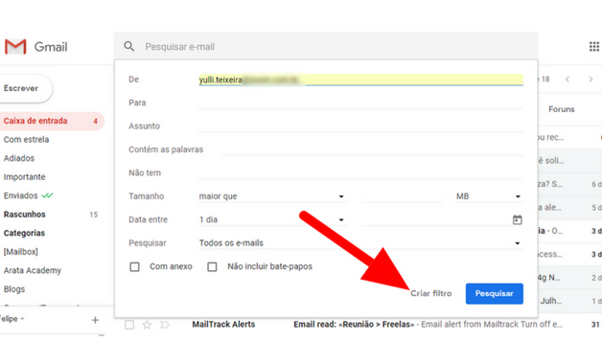Open Com estrela folder
Screen dimensions: 602x364
(26, 140)
